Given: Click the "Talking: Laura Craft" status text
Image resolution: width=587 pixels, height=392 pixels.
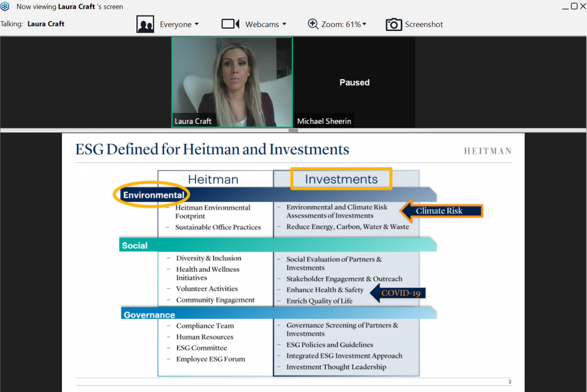Looking at the screenshot, I should [x=32, y=24].
